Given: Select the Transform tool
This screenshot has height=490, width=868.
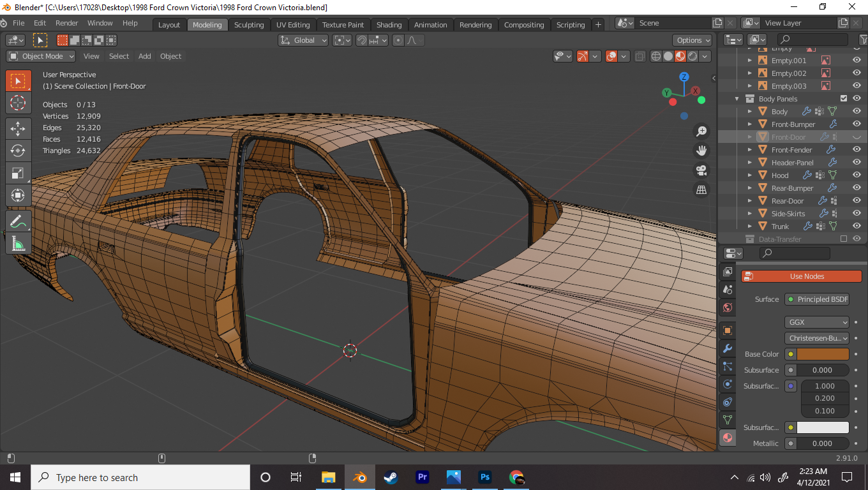Looking at the screenshot, I should pos(19,195).
